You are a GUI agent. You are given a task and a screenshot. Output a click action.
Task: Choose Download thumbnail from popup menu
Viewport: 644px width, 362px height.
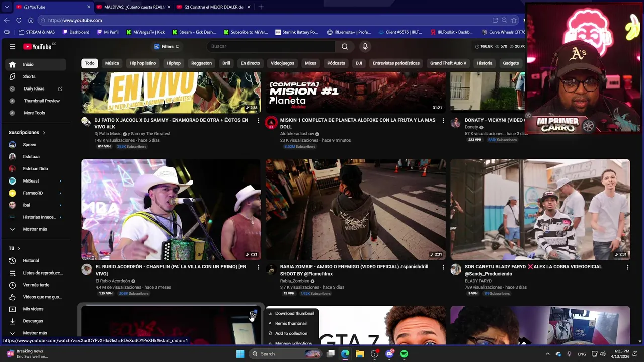[291, 313]
